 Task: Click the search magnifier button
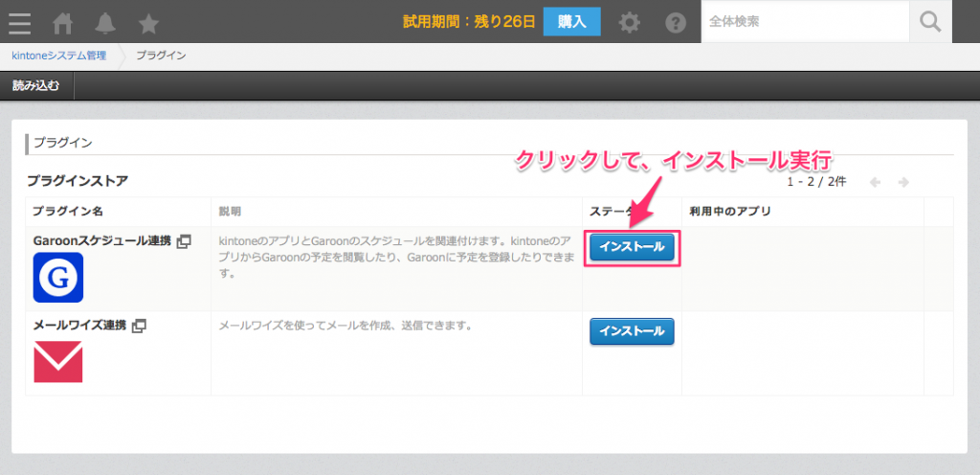pyautogui.click(x=930, y=22)
